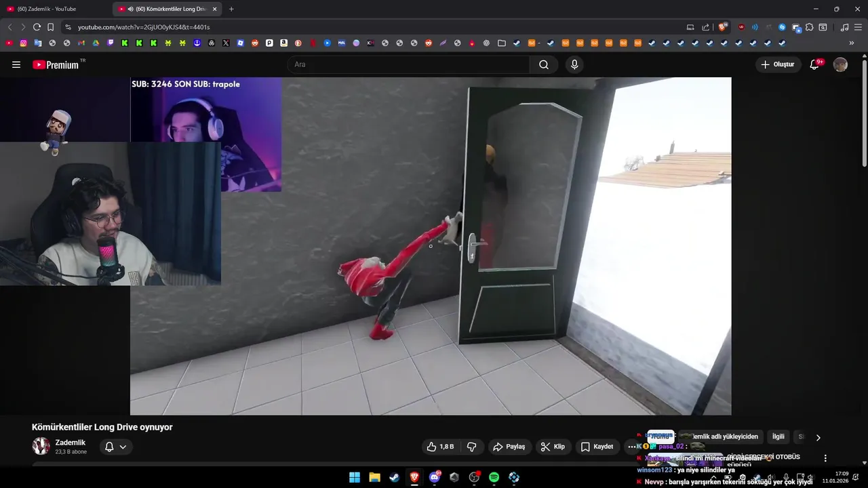868x488 pixels.
Task: Like the video with 1,8 B likes
Action: 439,447
